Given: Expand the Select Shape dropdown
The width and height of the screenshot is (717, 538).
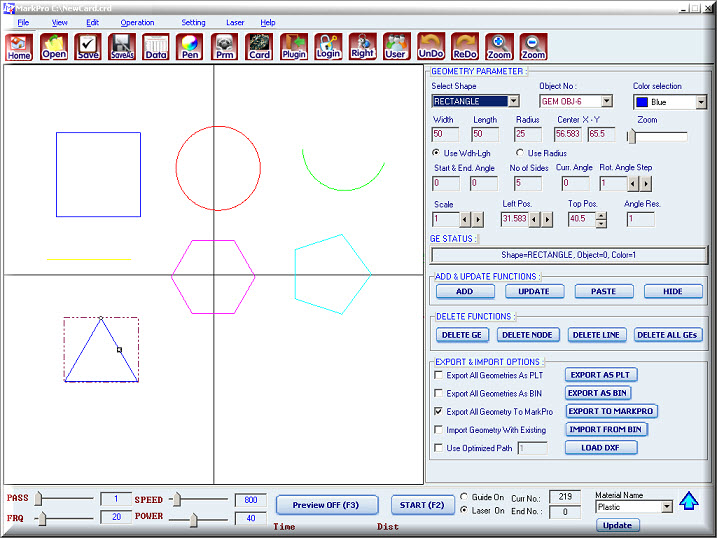Looking at the screenshot, I should 513,101.
